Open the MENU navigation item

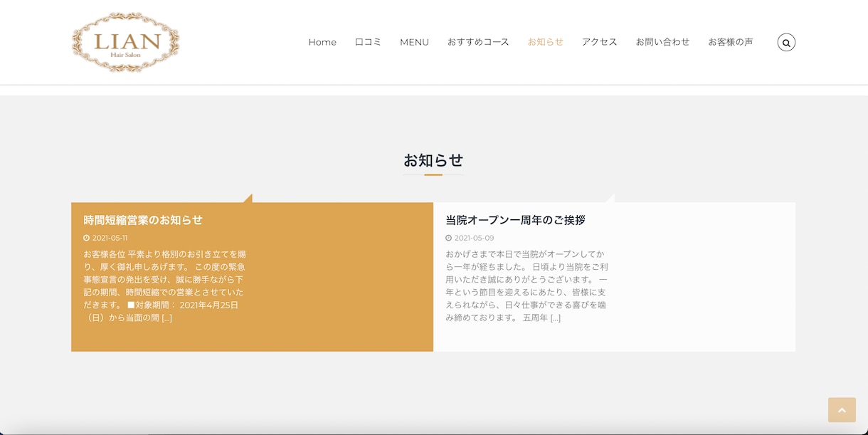[414, 42]
